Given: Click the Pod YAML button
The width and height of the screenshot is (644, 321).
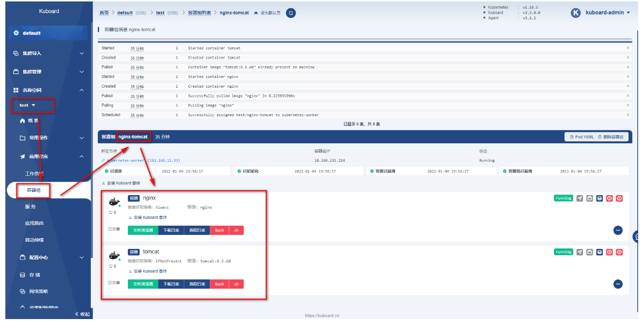Looking at the screenshot, I should 581,137.
